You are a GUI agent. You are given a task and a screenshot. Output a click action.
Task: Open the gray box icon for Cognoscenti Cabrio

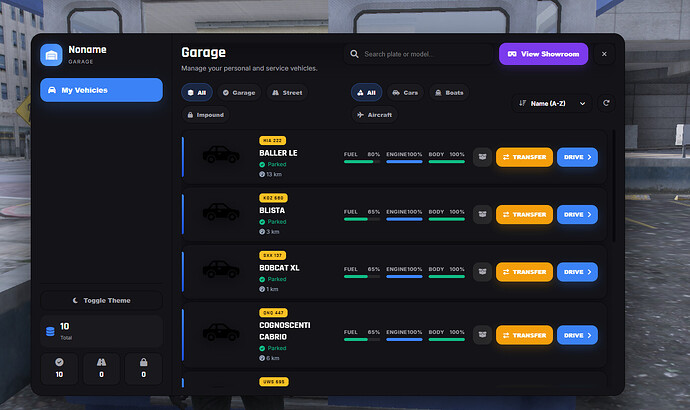point(482,335)
